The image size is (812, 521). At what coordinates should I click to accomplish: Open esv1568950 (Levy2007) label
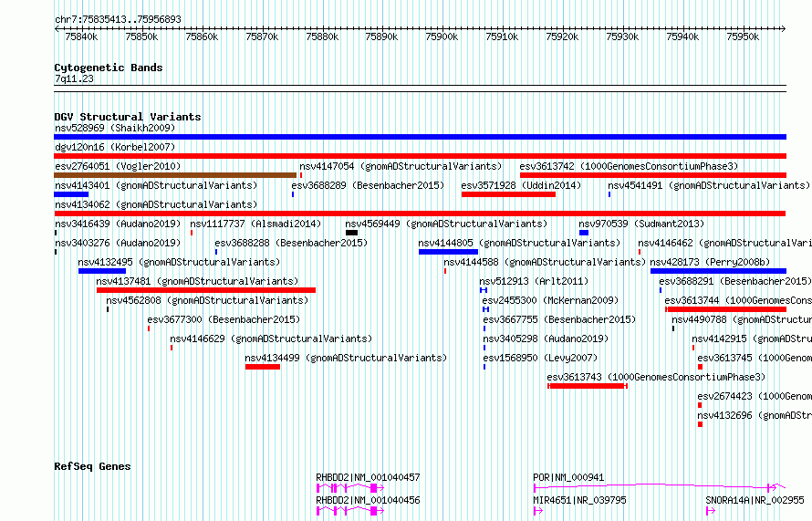click(540, 358)
